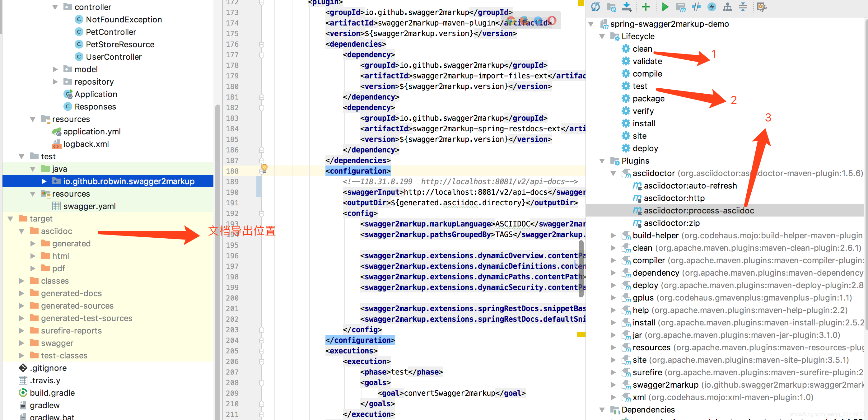Click application.yml spring config icon
This screenshot has height=420, width=868.
click(x=57, y=132)
